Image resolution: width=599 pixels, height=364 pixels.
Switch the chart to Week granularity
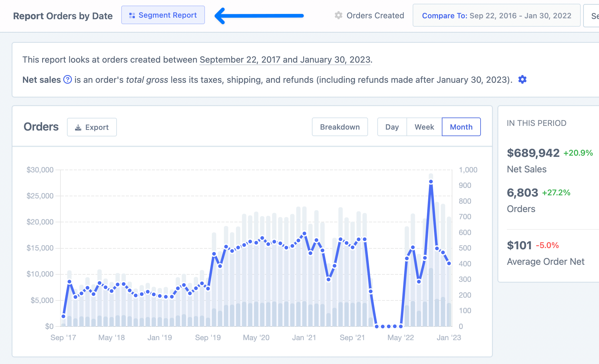pos(424,127)
